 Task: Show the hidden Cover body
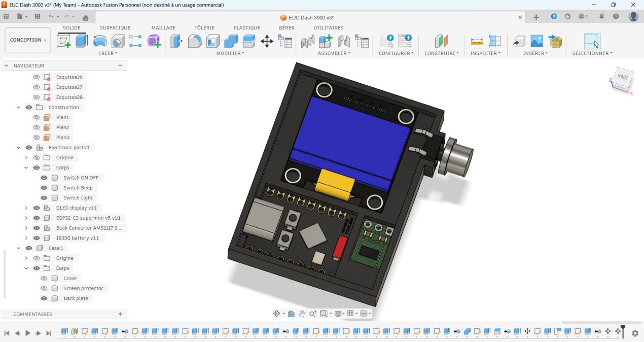(44, 278)
